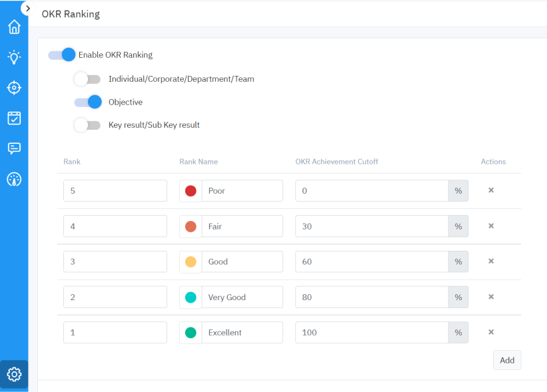
Task: Open the feedback chat icon
Action: coord(14,148)
